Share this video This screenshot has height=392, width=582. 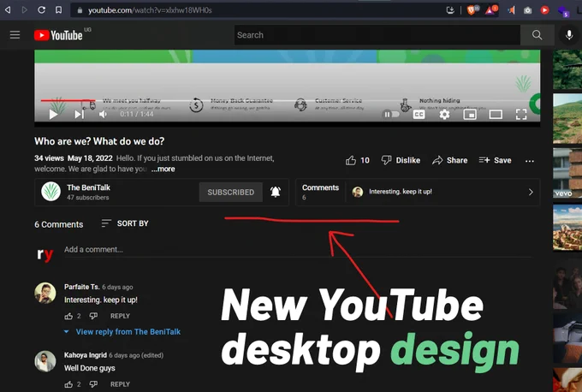point(449,160)
